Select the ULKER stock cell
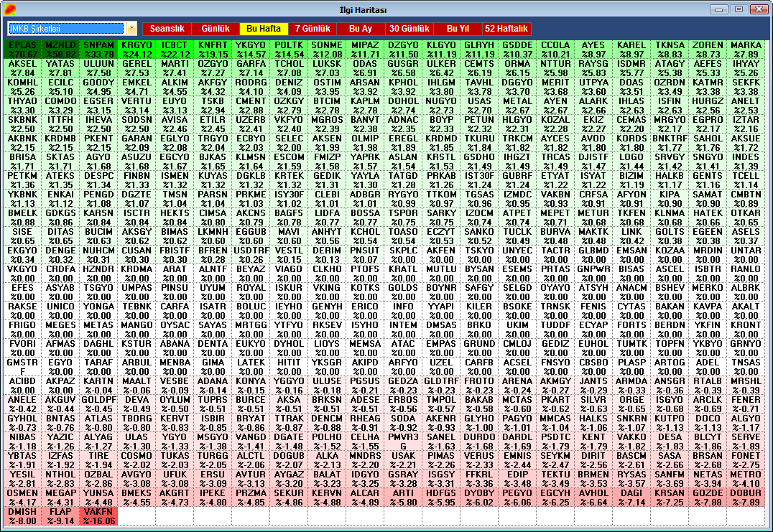This screenshot has height=532, width=773. [x=441, y=68]
